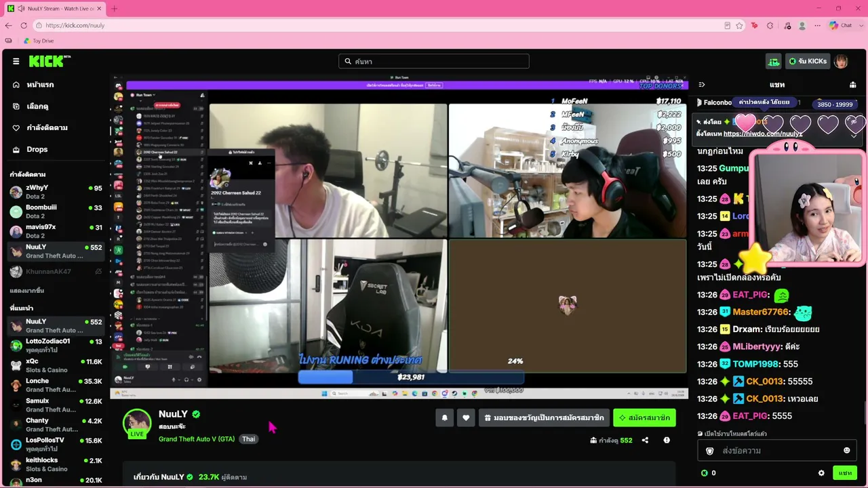
Task: Go to the หน้าแรก home menu item
Action: 40,85
